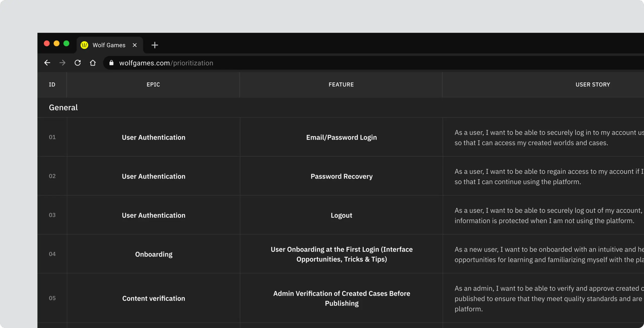This screenshot has width=644, height=328.
Task: Go to the home page icon
Action: (x=93, y=63)
